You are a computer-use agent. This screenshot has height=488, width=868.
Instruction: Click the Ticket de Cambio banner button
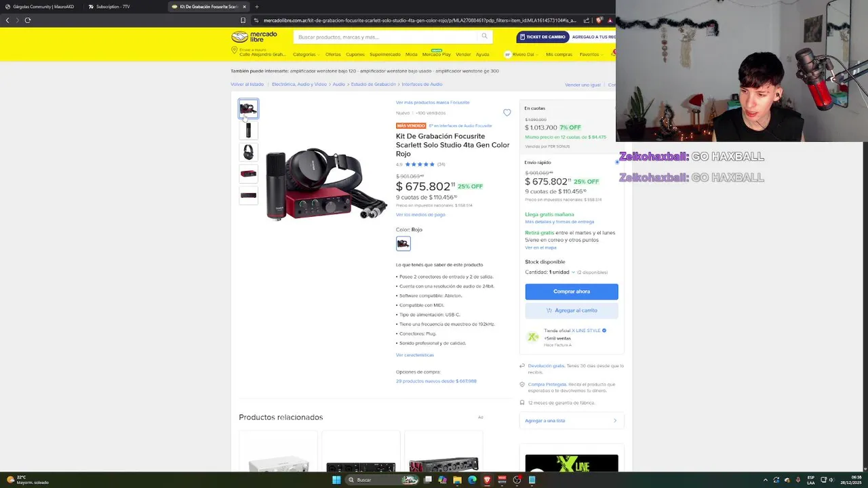pos(543,37)
